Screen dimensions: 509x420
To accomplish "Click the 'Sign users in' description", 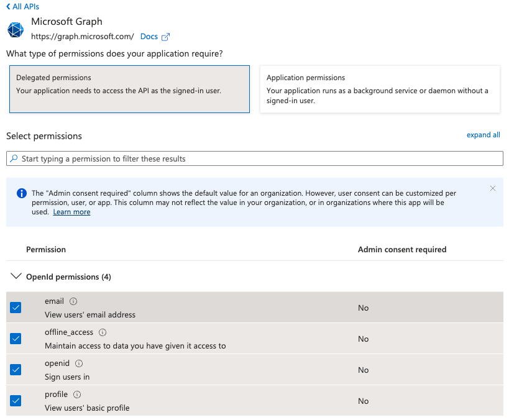I will (x=67, y=377).
